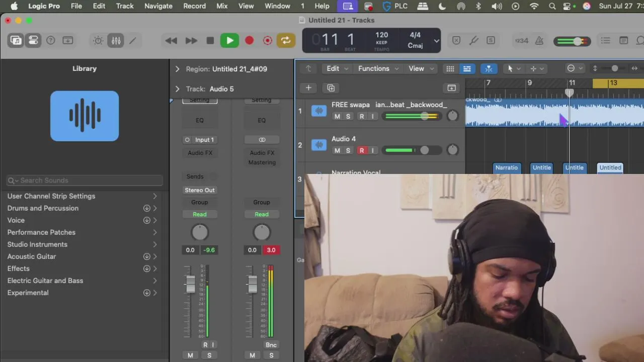This screenshot has width=644, height=362.
Task: Solo the FREE swapa beat track
Action: click(348, 116)
